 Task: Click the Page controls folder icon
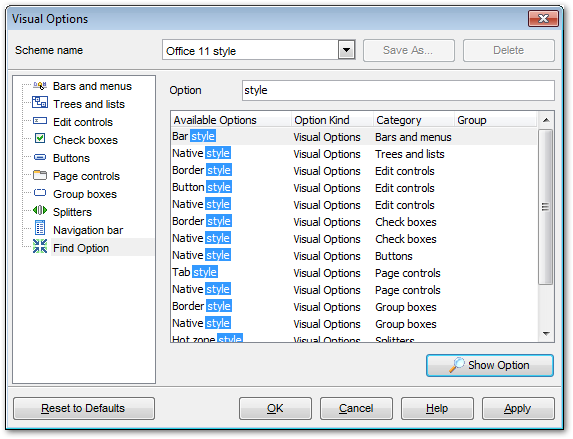(x=40, y=175)
